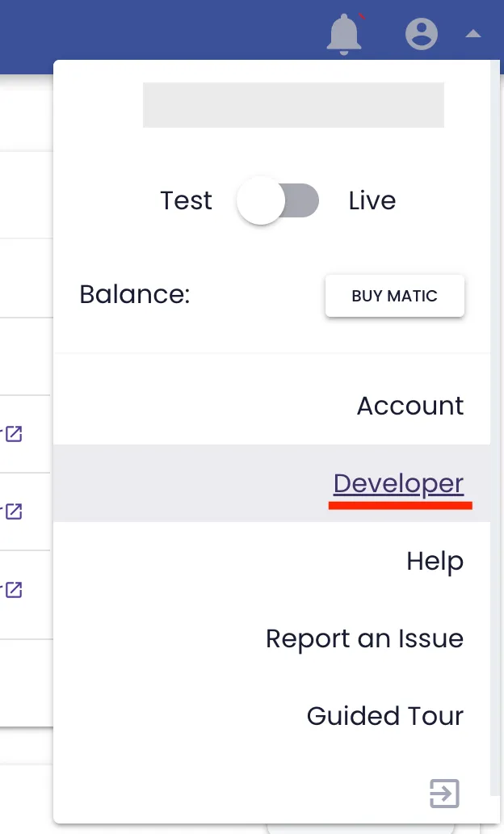Screen dimensions: 504x834
Task: Open the topmost external link icon
Action: pos(14,434)
